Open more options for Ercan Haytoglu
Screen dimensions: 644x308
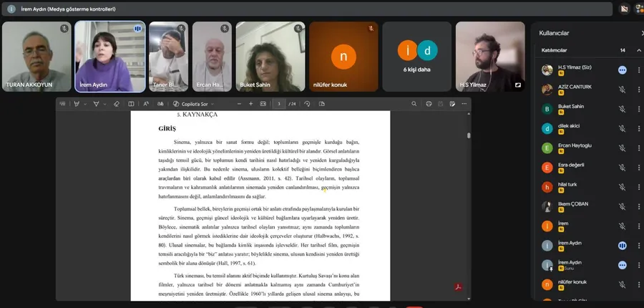tap(640, 148)
